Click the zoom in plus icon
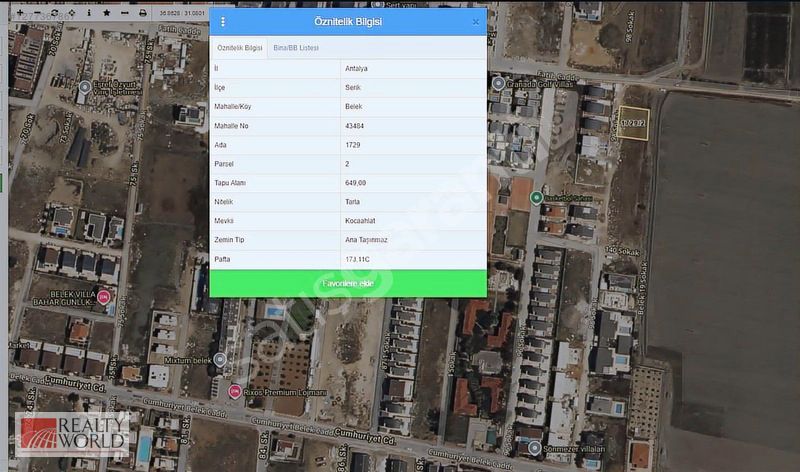Image resolution: width=800 pixels, height=472 pixels. 20,13
